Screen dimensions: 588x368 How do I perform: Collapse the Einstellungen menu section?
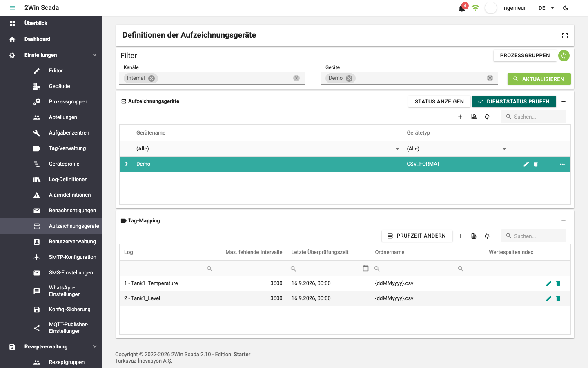point(95,55)
